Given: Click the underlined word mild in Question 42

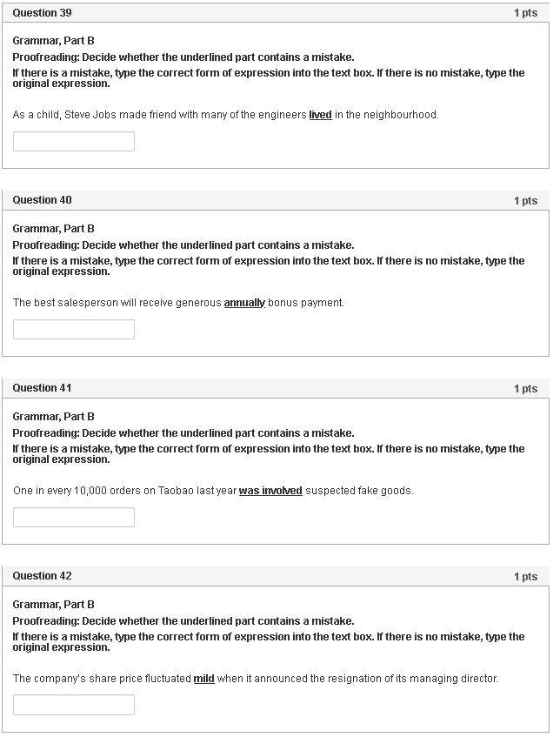Looking at the screenshot, I should coord(203,678).
